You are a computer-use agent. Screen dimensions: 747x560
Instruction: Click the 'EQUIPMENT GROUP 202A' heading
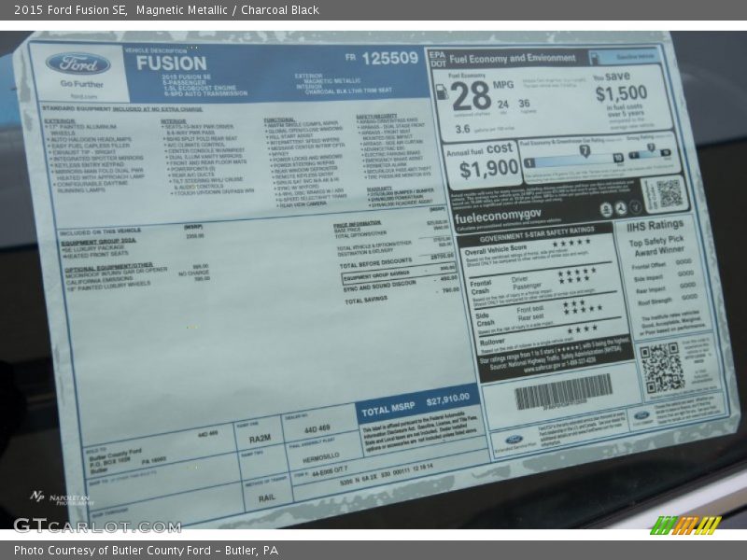pos(99,242)
